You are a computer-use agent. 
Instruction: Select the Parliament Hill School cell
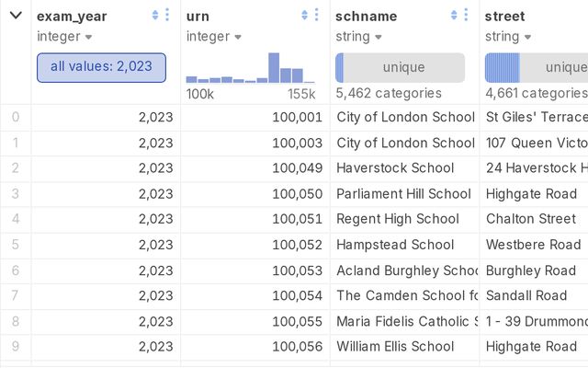(x=403, y=193)
